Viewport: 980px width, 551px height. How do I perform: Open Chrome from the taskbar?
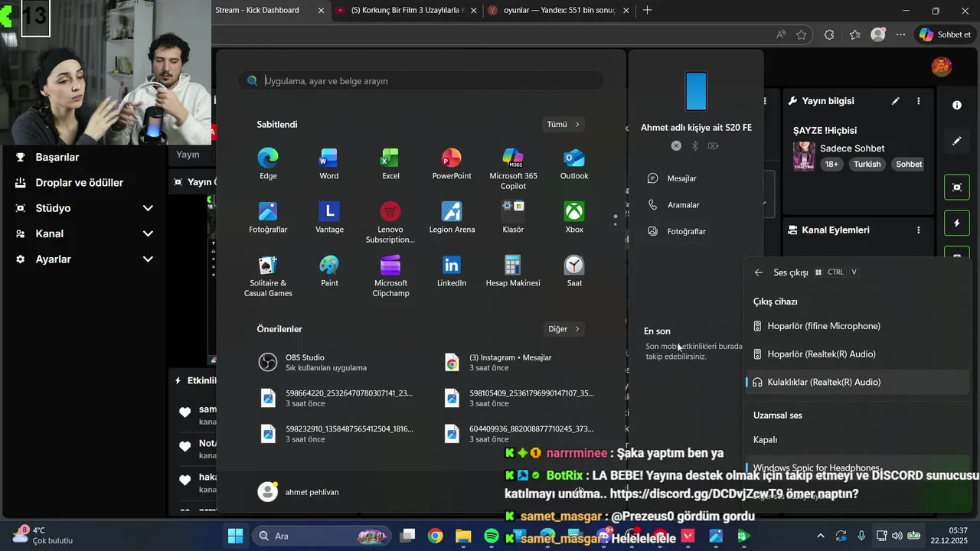435,536
